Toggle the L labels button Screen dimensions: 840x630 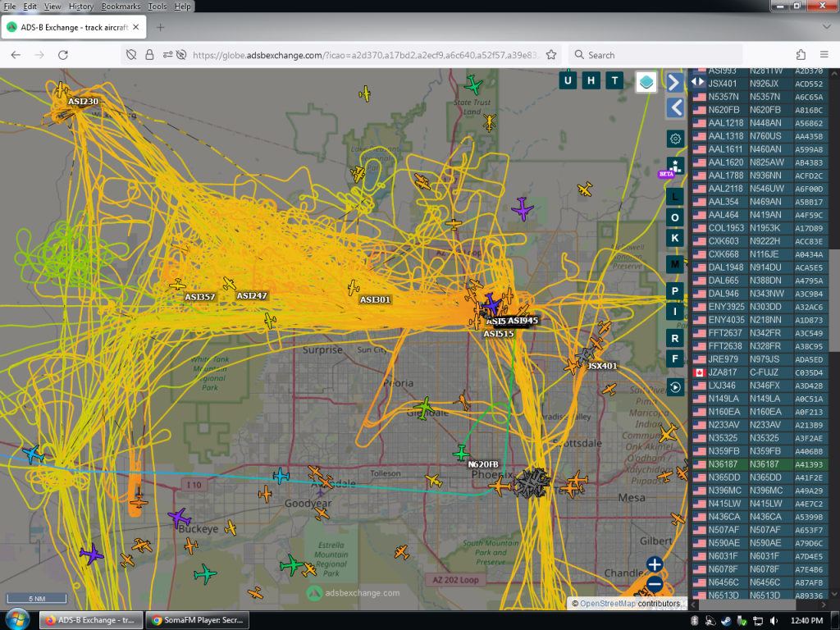pyautogui.click(x=675, y=197)
